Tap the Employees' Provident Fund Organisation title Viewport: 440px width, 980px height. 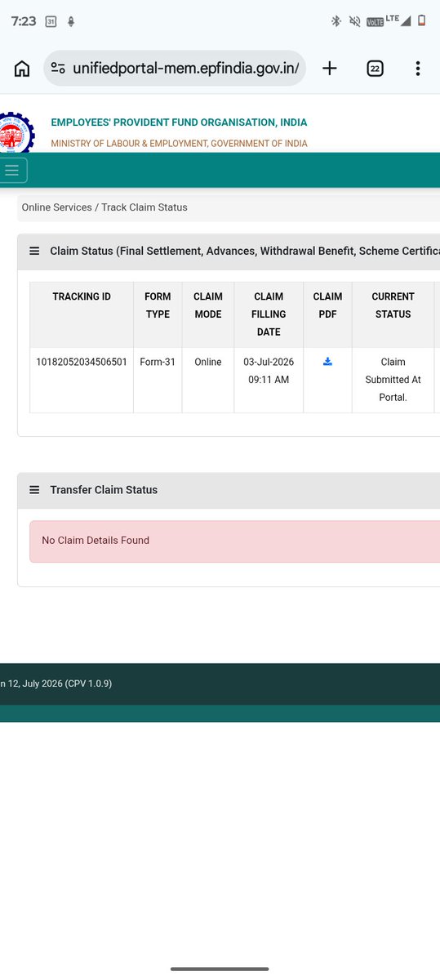[179, 122]
